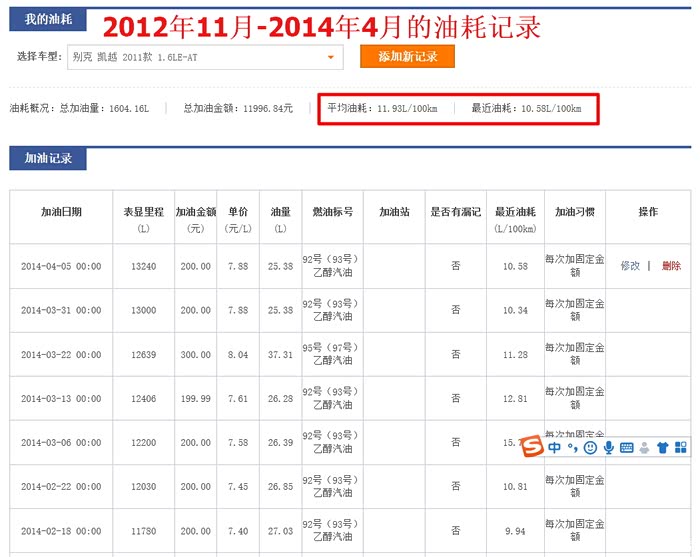
Task: Click mileage value 12406
Action: coord(143,399)
